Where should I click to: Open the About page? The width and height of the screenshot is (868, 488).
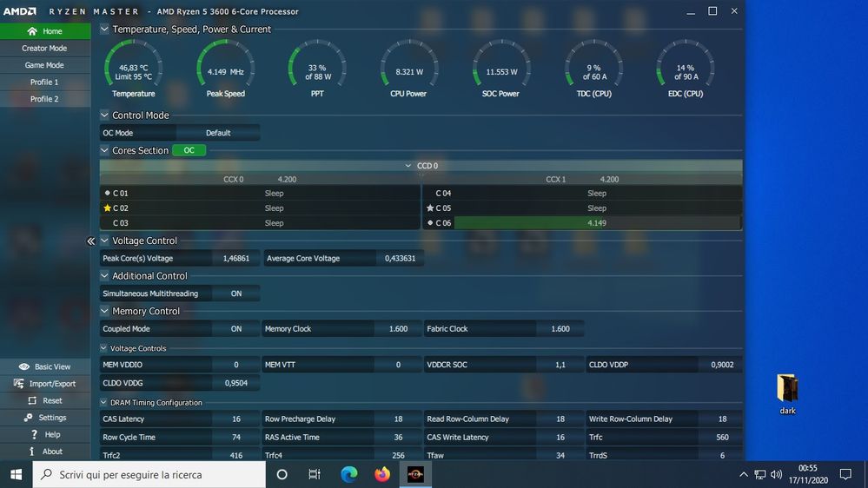coord(45,452)
